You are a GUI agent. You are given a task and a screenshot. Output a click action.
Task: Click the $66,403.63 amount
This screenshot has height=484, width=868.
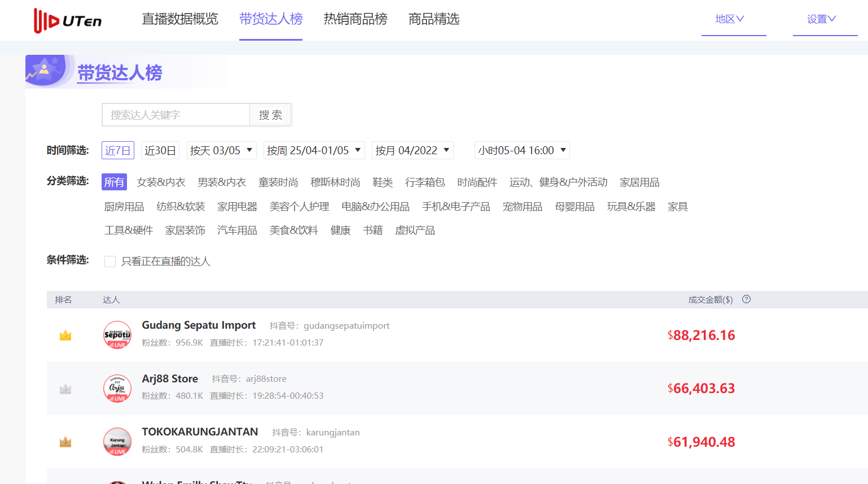point(702,389)
